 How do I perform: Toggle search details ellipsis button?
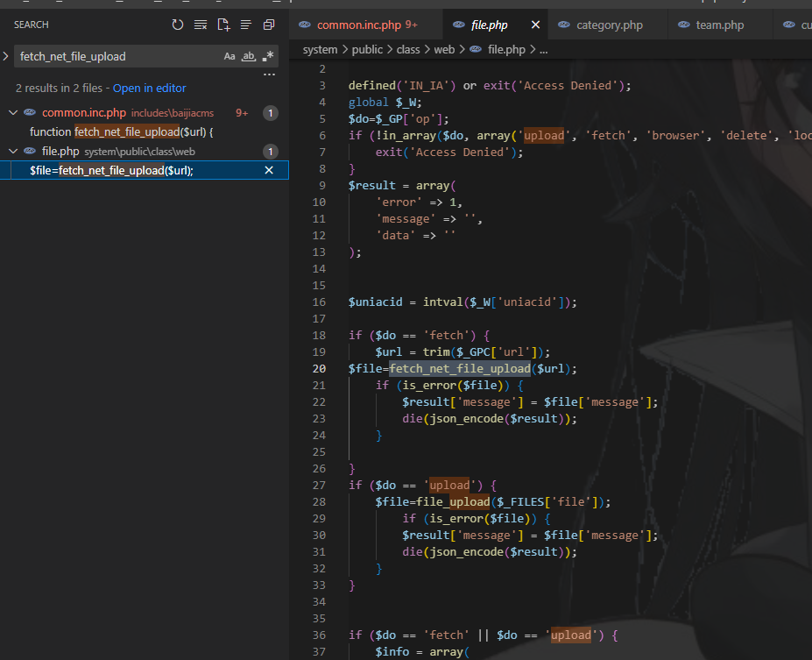click(x=269, y=75)
